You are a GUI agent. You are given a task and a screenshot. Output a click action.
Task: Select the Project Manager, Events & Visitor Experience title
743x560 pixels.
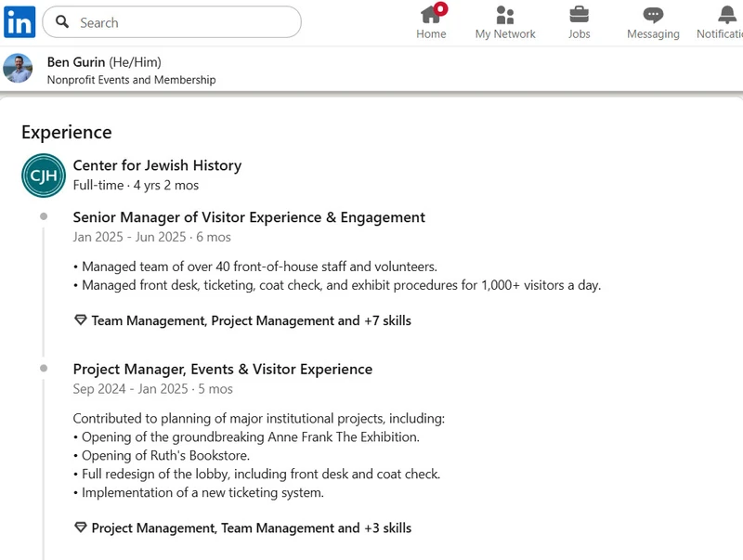tap(223, 369)
